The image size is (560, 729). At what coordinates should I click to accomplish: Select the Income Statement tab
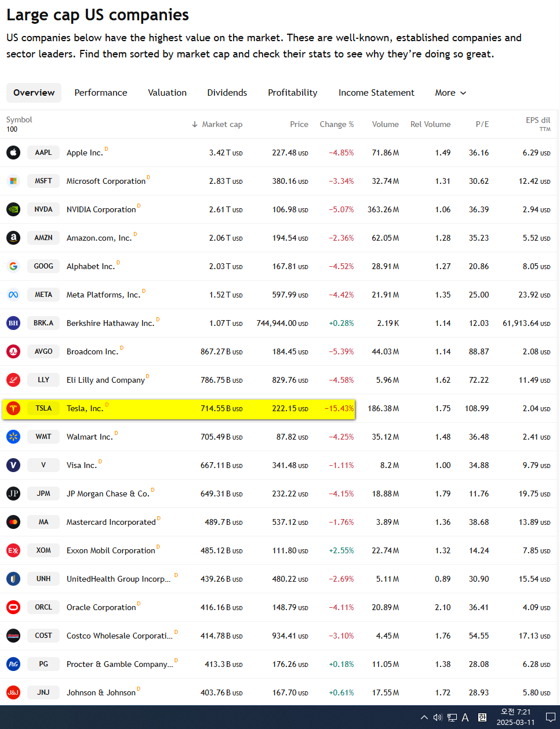(x=376, y=93)
